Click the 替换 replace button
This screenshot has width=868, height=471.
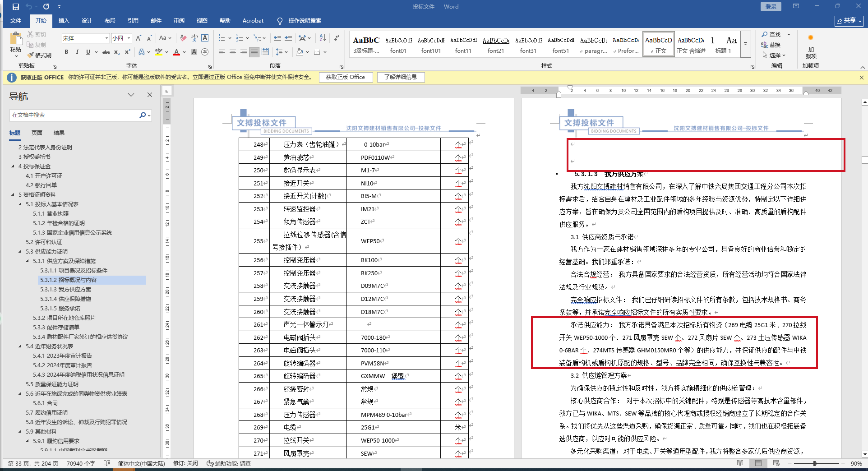click(771, 45)
